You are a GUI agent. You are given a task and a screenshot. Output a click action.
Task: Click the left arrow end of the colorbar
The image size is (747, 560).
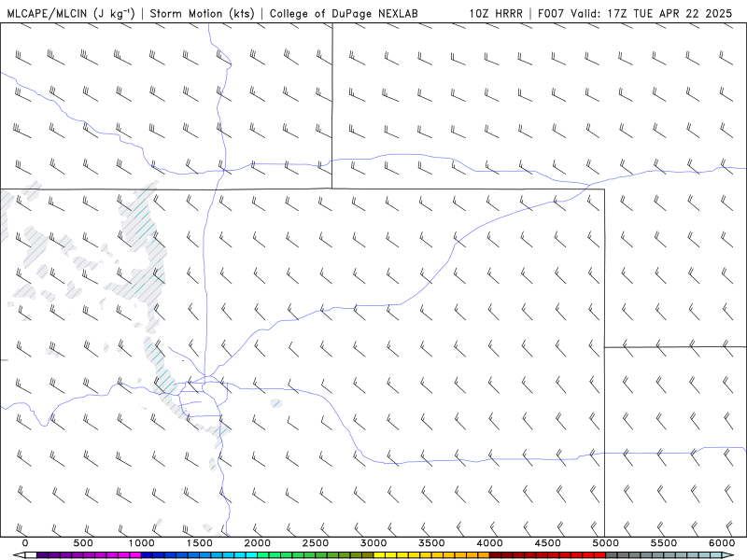tap(18, 555)
